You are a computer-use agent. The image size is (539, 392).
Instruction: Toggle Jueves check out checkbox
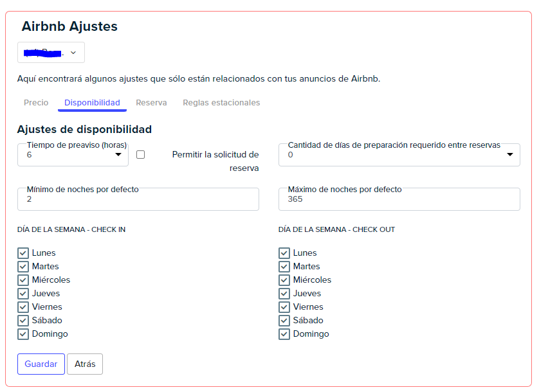pyautogui.click(x=284, y=294)
